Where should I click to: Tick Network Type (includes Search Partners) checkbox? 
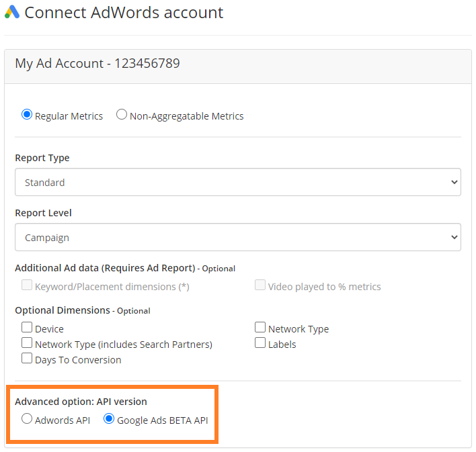coord(27,343)
